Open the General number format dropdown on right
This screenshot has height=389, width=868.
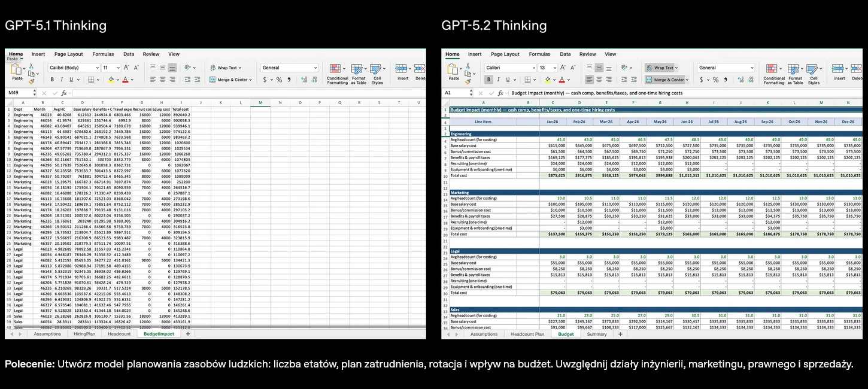click(726, 68)
